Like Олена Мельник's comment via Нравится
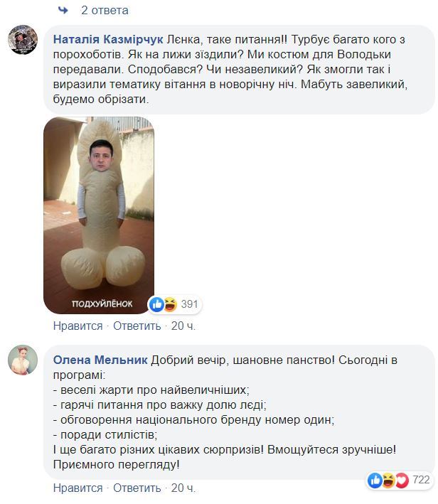 tap(78, 488)
